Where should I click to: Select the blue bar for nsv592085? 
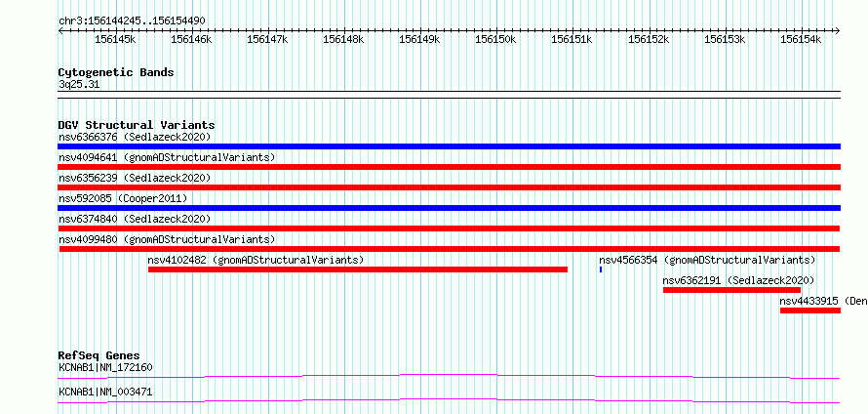[449, 208]
